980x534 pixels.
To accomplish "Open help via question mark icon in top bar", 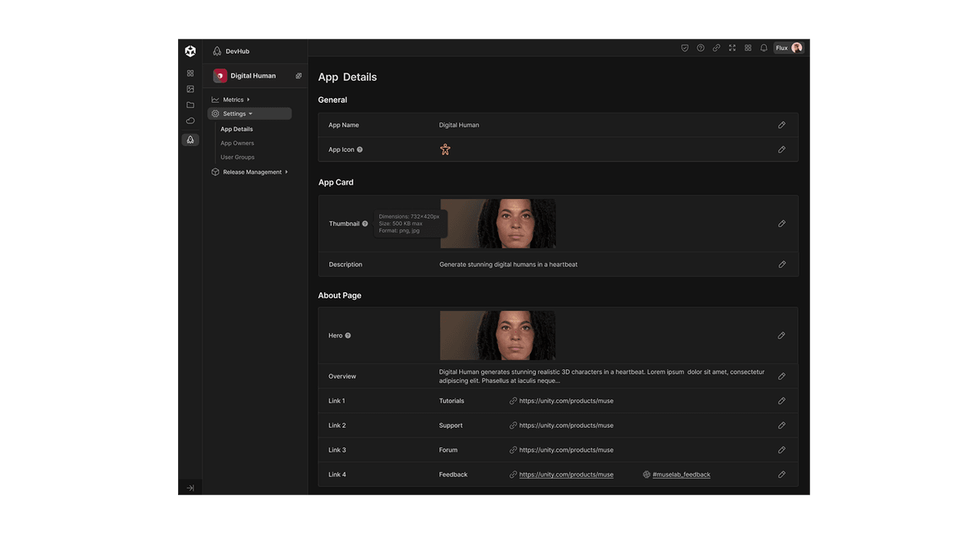I will tap(701, 48).
